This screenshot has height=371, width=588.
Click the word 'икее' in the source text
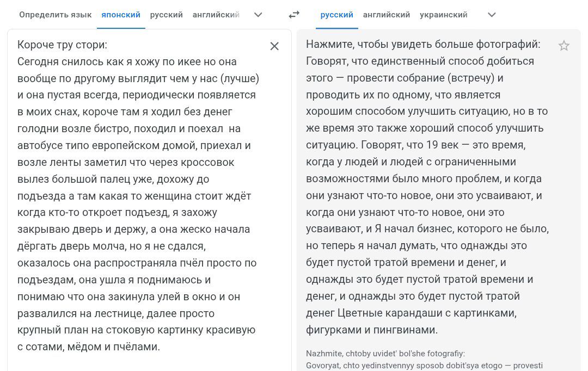click(x=189, y=62)
